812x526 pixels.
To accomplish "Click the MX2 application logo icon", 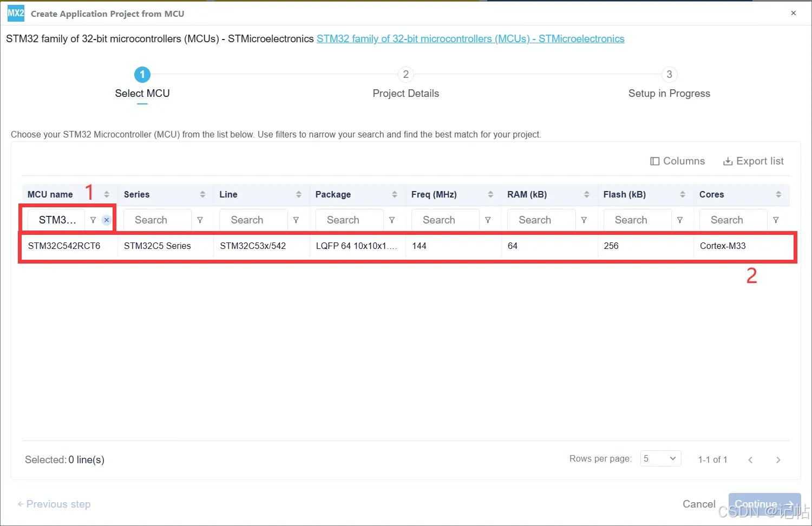I will [16, 13].
